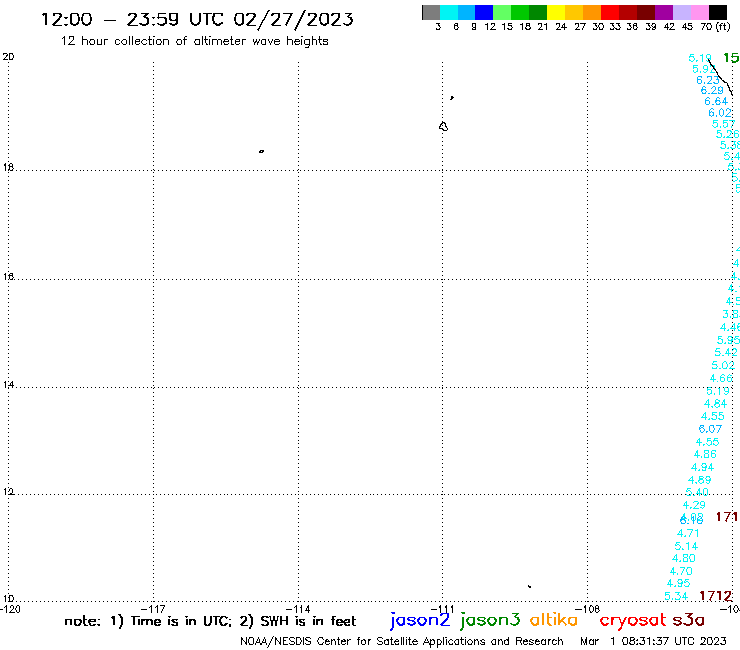
Task: Click the wave height value 5.92
Action: click(x=704, y=69)
